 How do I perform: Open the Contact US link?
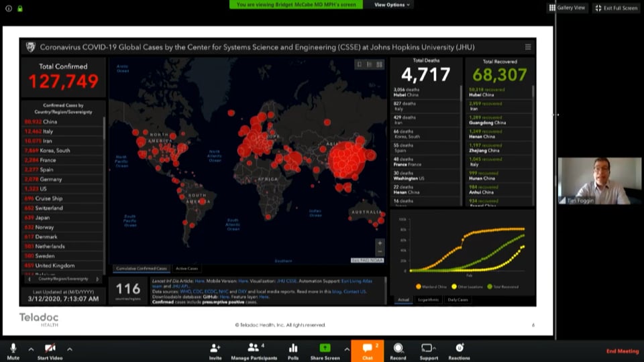(354, 292)
